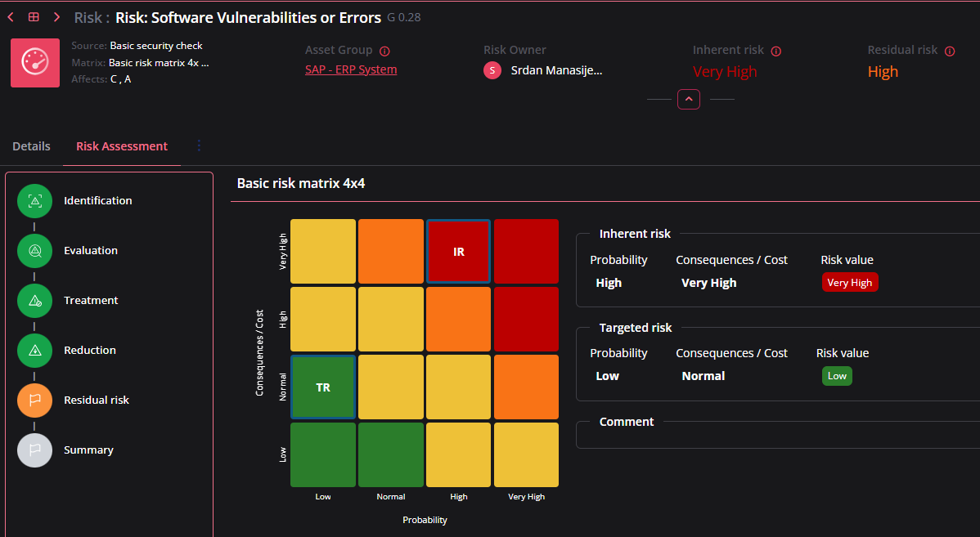Click the Asset Group info icon

click(x=384, y=51)
